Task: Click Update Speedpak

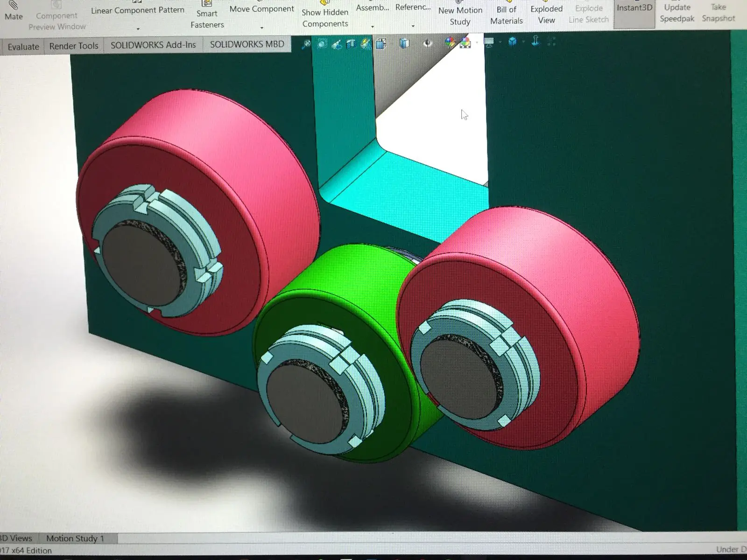Action: click(677, 12)
